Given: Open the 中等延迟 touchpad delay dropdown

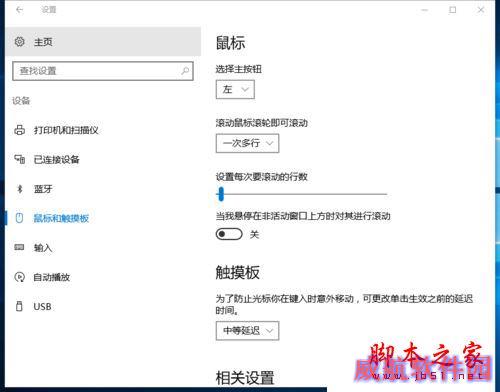Looking at the screenshot, I should click(247, 331).
